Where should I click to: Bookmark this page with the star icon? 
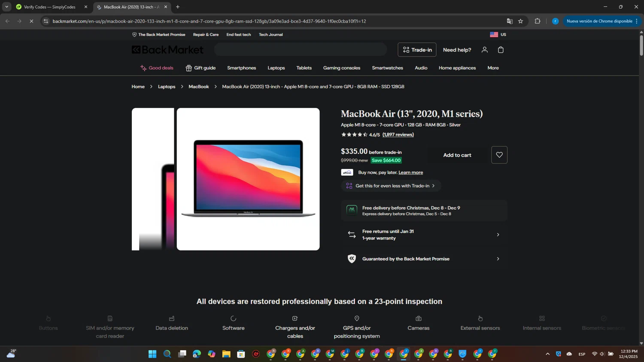[520, 21]
